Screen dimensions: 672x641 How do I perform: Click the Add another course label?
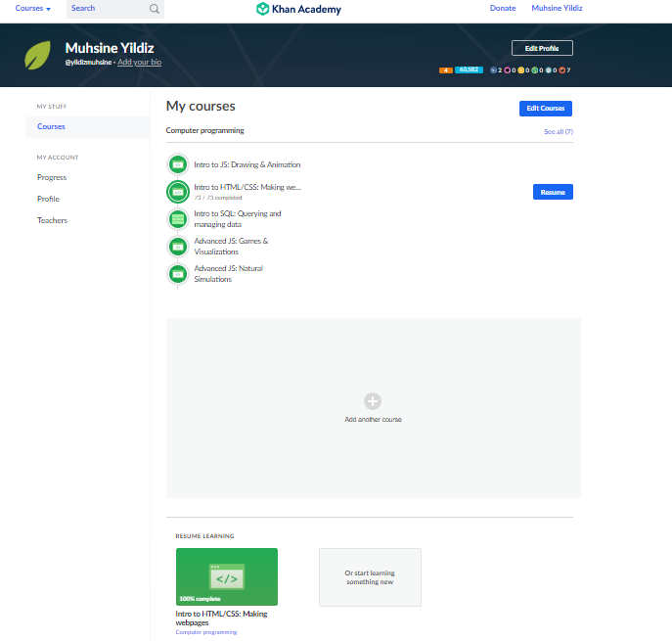tap(374, 419)
